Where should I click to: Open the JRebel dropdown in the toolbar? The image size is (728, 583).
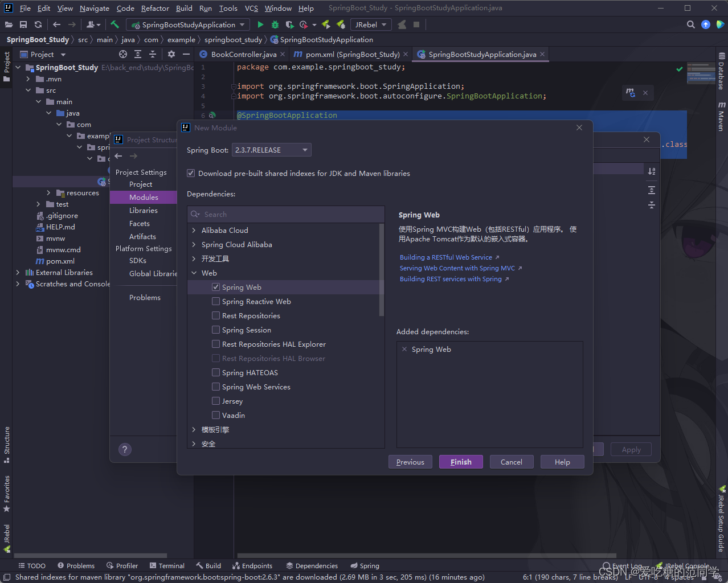(371, 24)
